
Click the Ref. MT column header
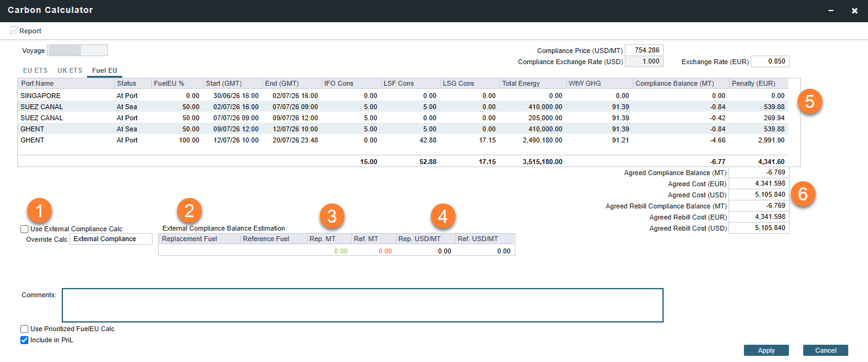point(373,239)
